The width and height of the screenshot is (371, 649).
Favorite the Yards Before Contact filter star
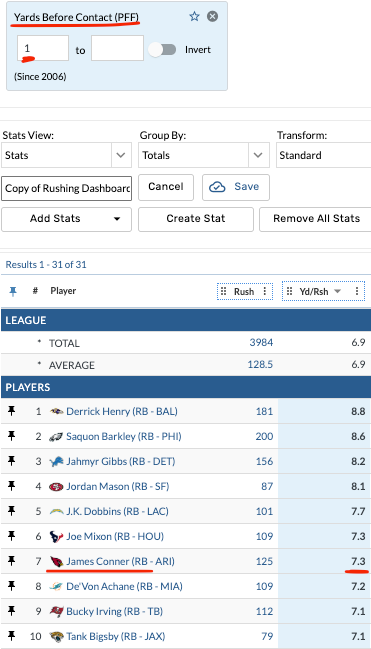(194, 17)
